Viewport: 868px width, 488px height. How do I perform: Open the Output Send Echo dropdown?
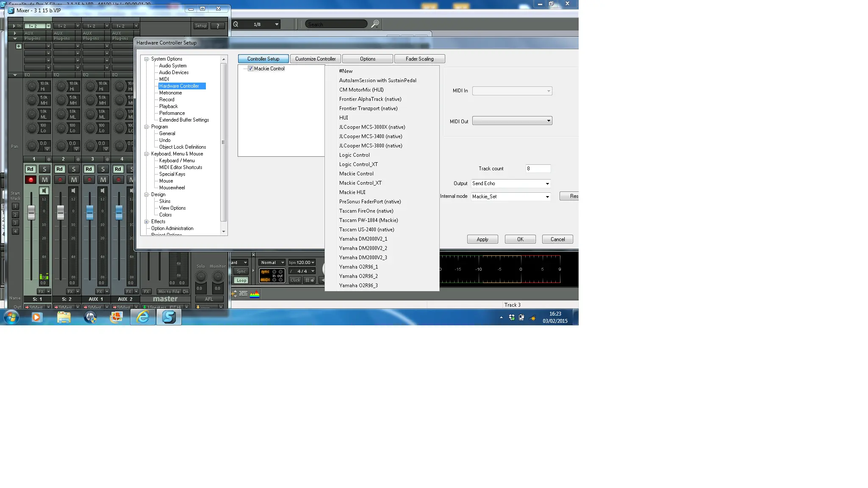pyautogui.click(x=511, y=183)
